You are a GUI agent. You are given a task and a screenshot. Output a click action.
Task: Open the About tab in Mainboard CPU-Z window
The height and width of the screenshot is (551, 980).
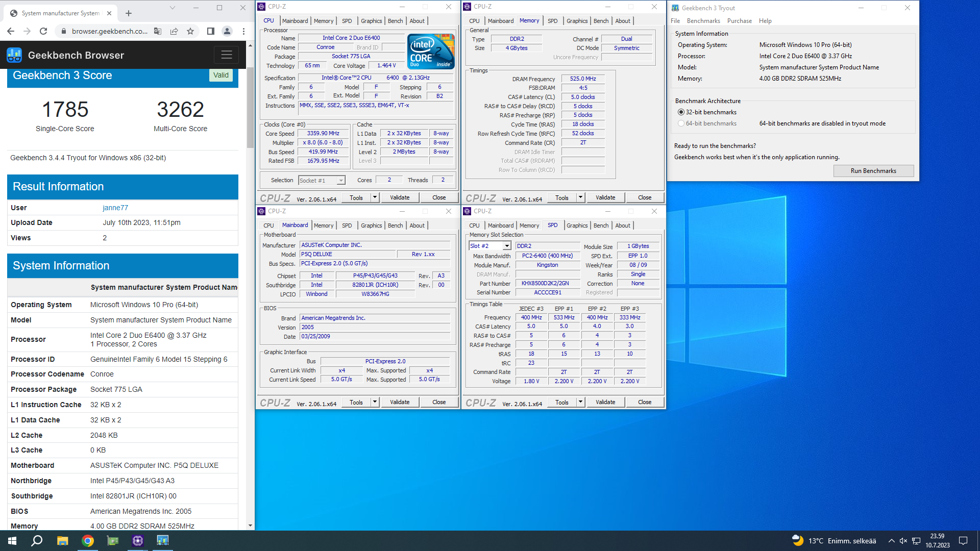point(416,226)
